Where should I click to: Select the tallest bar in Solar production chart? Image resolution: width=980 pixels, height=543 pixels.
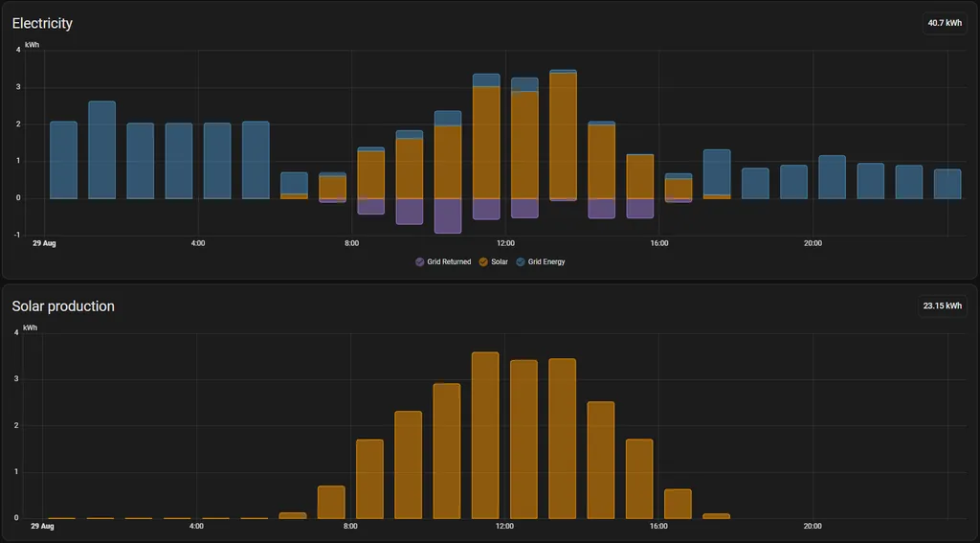[x=485, y=436]
